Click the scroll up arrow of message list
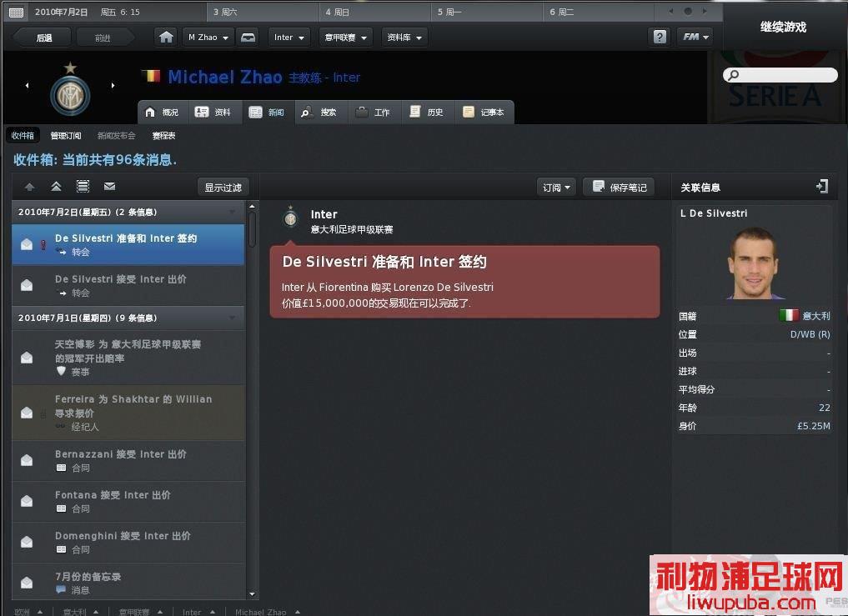This screenshot has width=848, height=616. [252, 206]
